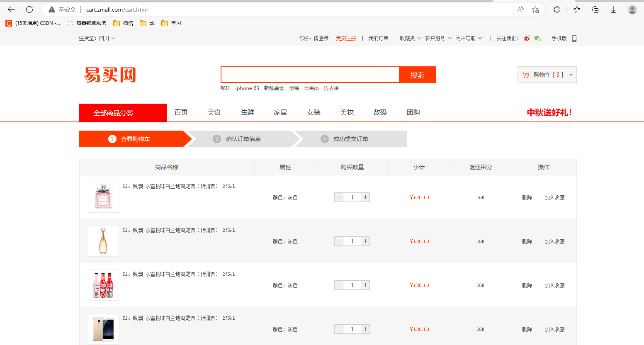Delete the Hello Kitty bottles item with 删除
644x345 pixels.
click(527, 286)
